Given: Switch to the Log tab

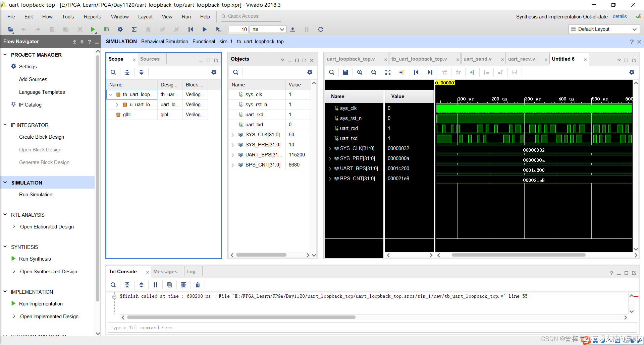Looking at the screenshot, I should click(x=191, y=272).
